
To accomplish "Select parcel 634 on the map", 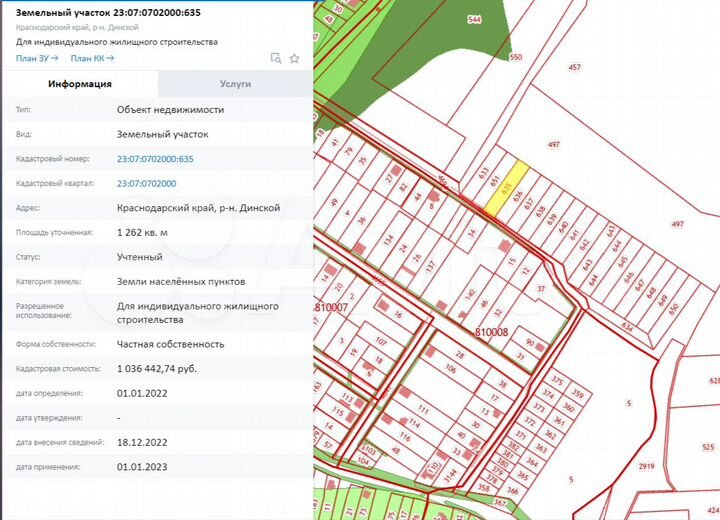I will click(627, 327).
